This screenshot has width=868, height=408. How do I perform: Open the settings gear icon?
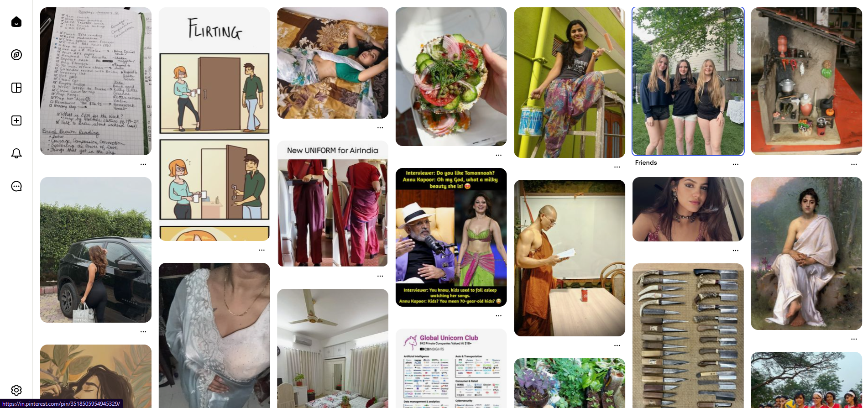coord(16,390)
